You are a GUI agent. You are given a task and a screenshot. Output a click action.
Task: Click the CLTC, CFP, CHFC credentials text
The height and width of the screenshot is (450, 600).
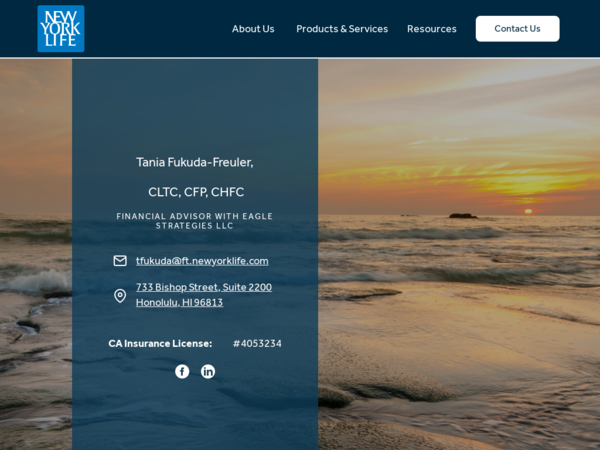point(196,192)
